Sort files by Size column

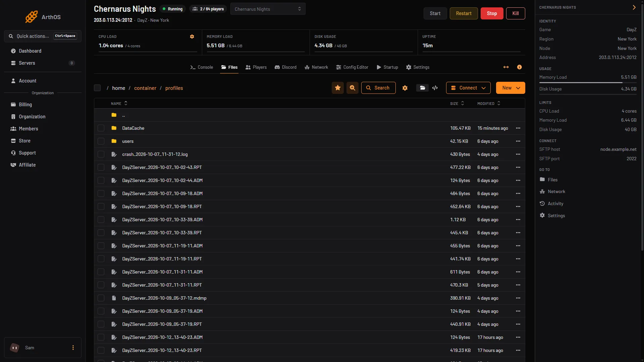coord(457,104)
